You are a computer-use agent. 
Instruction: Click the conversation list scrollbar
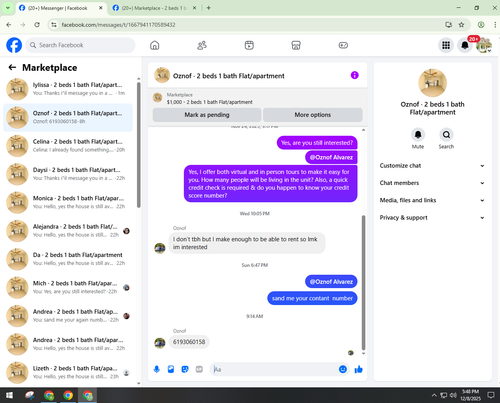[139, 145]
